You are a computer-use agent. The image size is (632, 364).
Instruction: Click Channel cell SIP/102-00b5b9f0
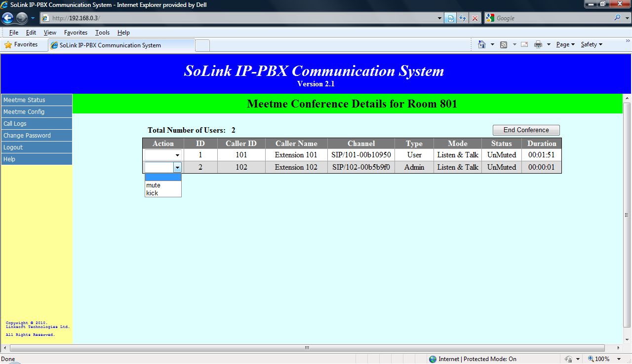point(361,167)
